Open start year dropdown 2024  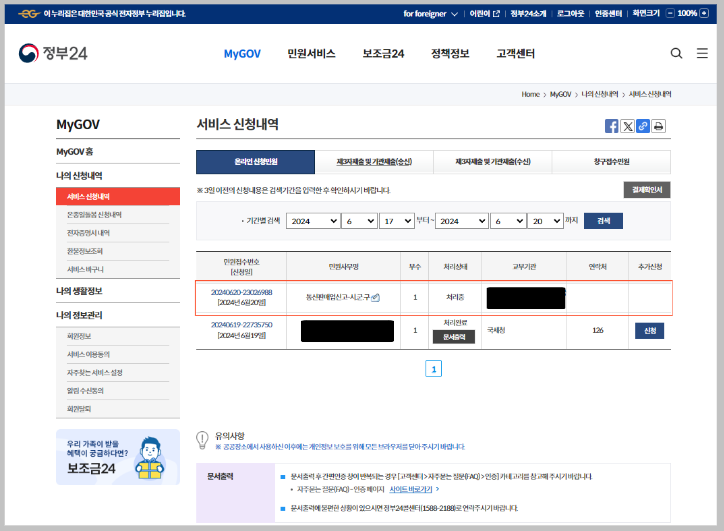point(313,221)
